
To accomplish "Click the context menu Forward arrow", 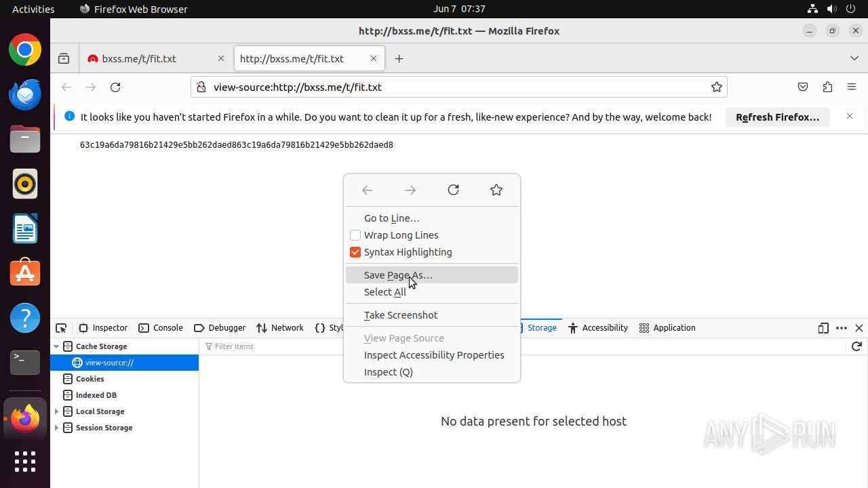I will (410, 190).
